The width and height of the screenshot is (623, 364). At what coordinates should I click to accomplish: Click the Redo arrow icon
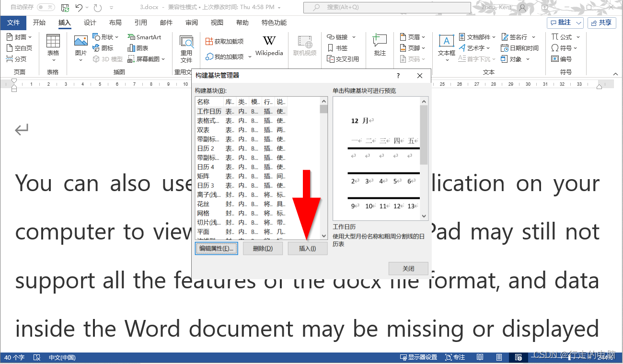tap(98, 8)
